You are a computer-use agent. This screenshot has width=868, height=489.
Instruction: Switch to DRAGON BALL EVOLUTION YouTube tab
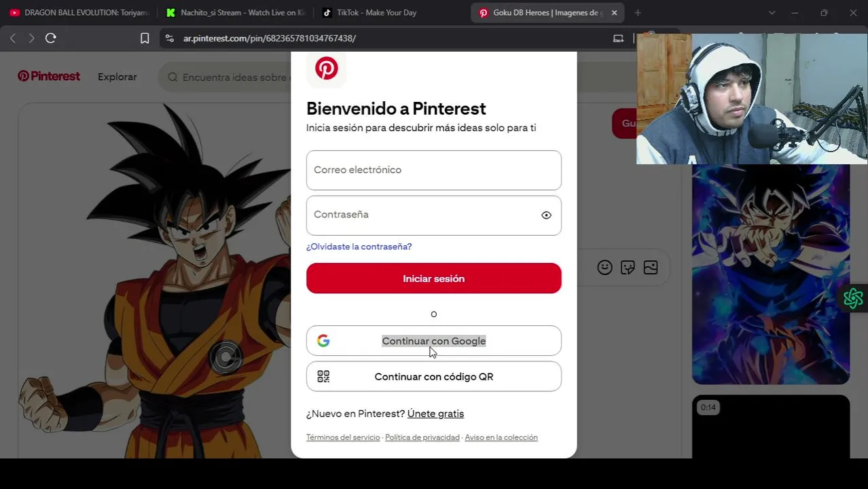point(79,12)
